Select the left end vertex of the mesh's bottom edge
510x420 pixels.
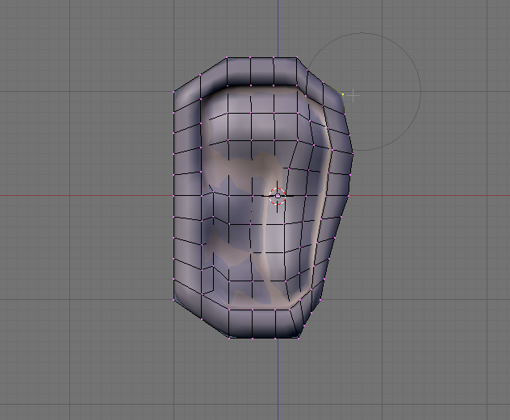(x=229, y=338)
